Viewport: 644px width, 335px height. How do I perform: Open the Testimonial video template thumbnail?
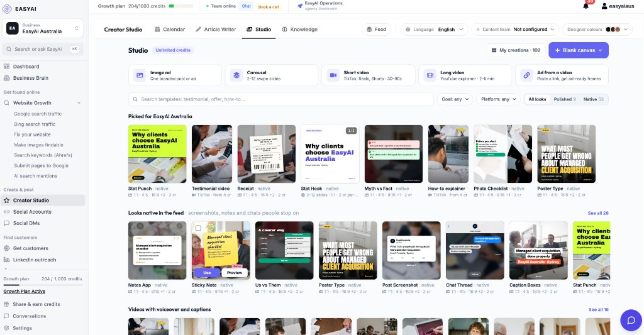click(x=211, y=154)
